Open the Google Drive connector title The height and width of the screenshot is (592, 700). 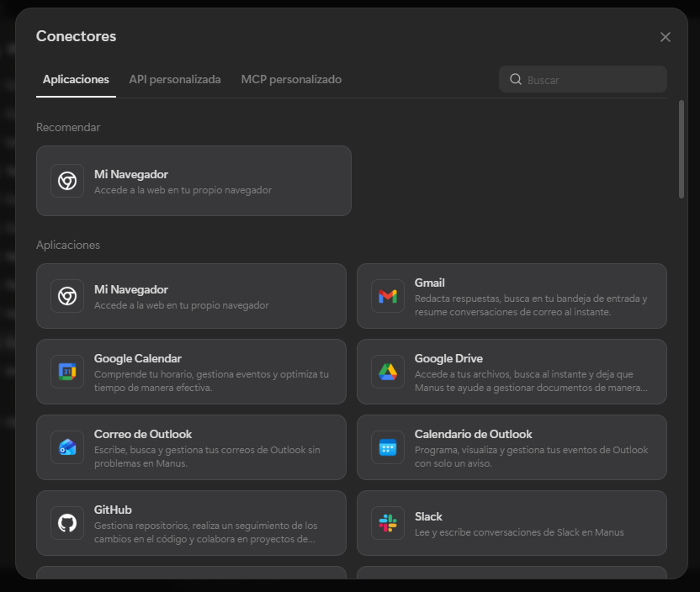pos(448,359)
